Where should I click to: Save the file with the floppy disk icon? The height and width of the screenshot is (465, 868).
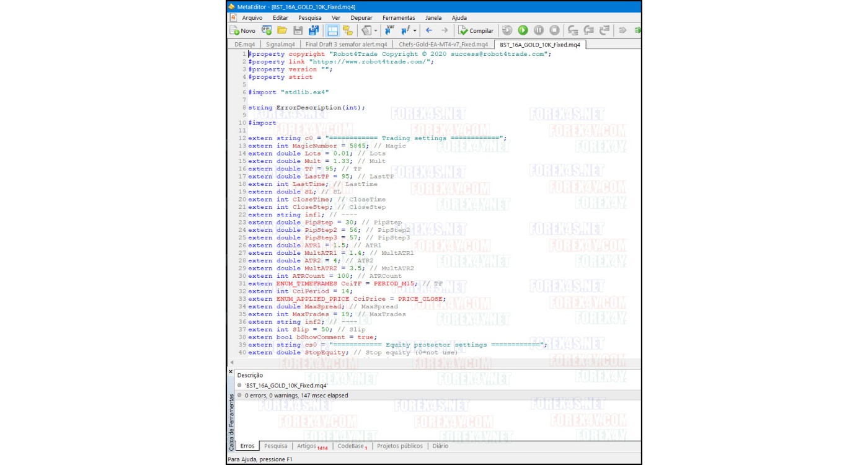tap(298, 30)
